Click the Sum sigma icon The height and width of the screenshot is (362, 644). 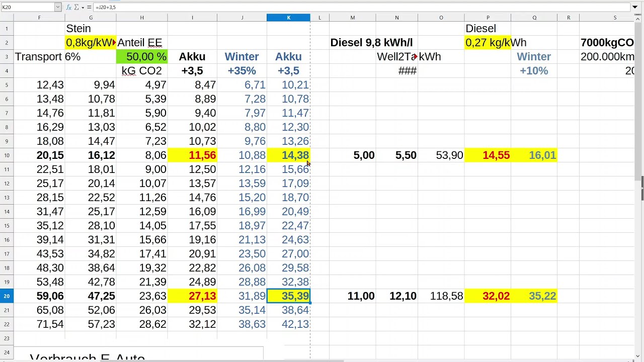click(76, 7)
